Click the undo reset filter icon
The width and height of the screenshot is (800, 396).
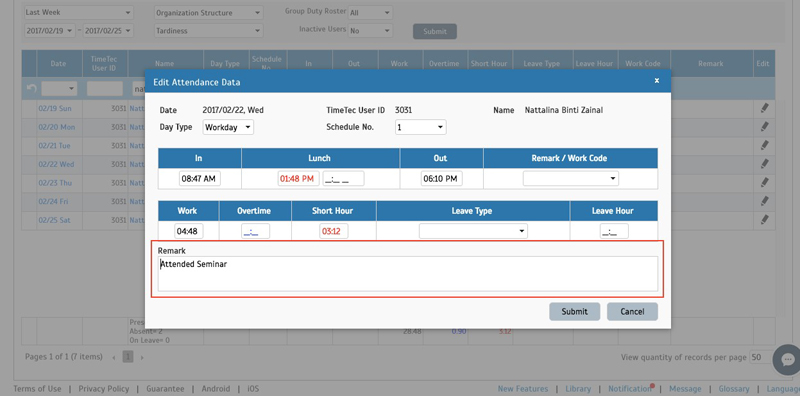[31, 89]
